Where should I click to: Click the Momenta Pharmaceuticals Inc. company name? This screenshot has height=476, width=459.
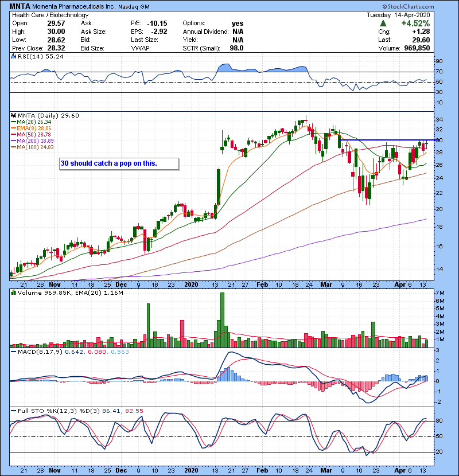click(x=74, y=6)
